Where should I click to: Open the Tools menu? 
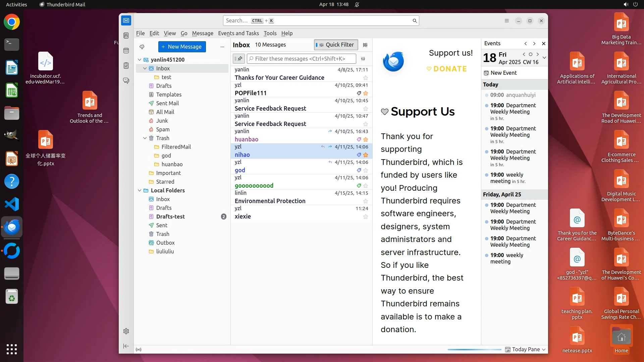pyautogui.click(x=270, y=33)
